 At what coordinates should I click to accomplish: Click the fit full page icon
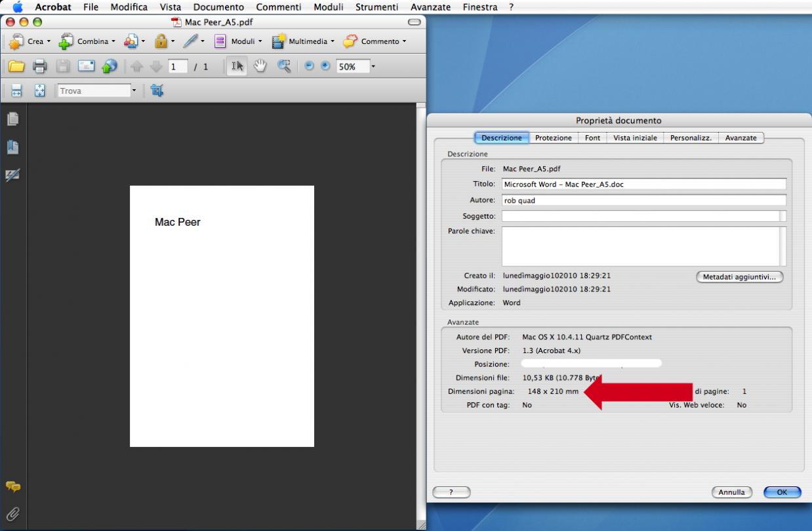39,91
